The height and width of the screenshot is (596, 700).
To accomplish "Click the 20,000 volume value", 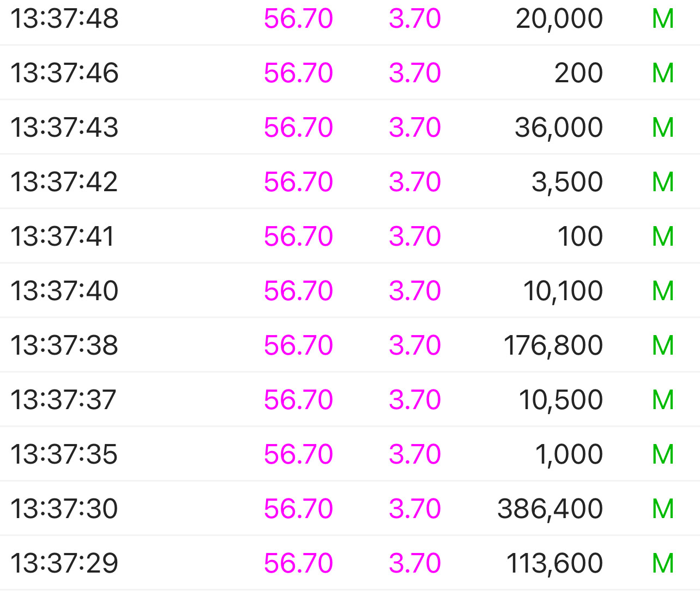I will tap(559, 19).
